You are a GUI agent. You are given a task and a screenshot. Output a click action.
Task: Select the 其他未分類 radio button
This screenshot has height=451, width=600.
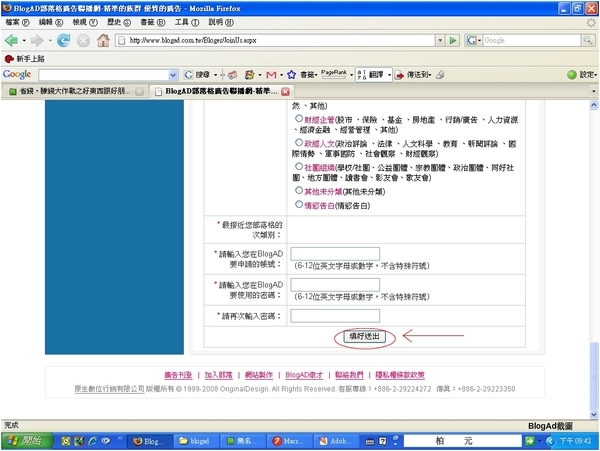coord(299,190)
